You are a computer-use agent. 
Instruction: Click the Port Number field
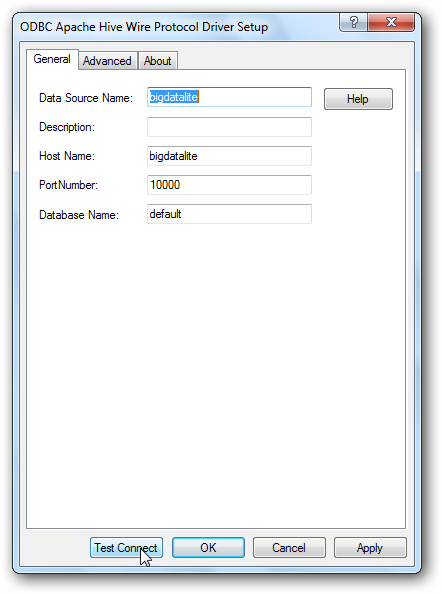229,185
